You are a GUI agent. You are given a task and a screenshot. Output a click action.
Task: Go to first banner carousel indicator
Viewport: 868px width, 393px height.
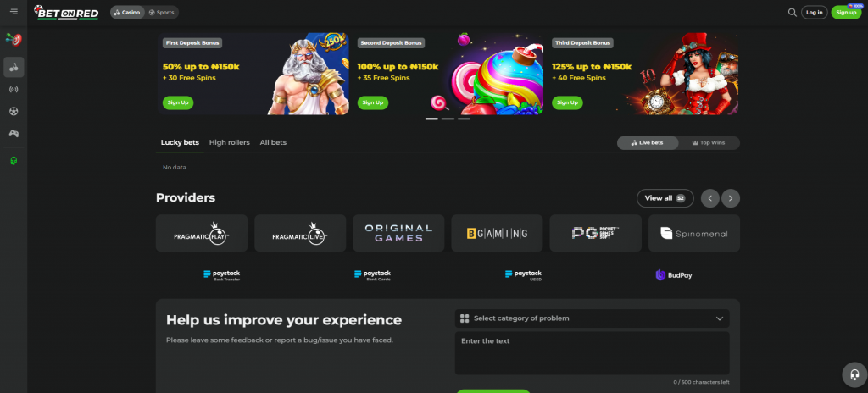[431, 119]
